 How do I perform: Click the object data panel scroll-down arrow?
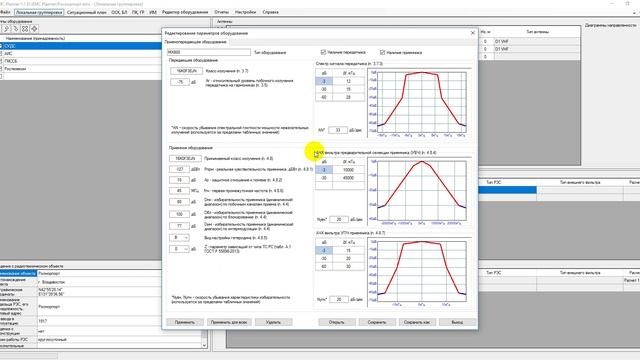click(x=204, y=345)
